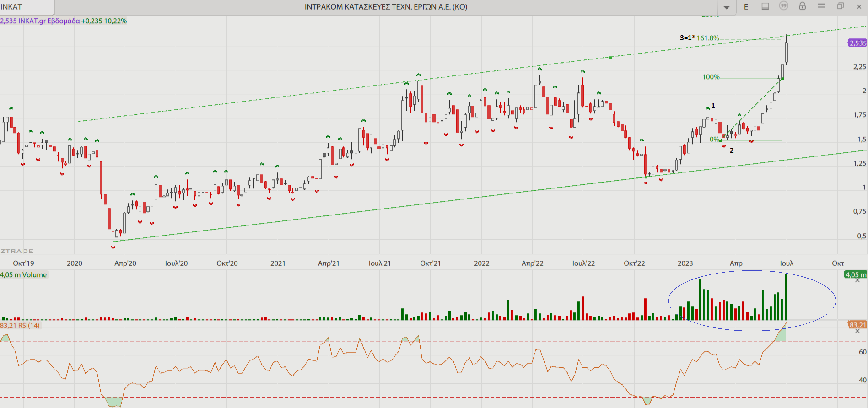The height and width of the screenshot is (408, 868).
Task: Click the 2,535 current price tag
Action: point(858,43)
